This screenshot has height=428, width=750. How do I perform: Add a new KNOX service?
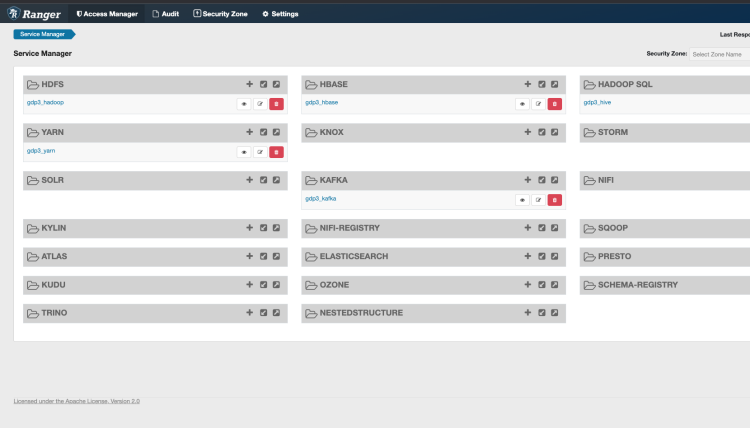click(x=528, y=132)
